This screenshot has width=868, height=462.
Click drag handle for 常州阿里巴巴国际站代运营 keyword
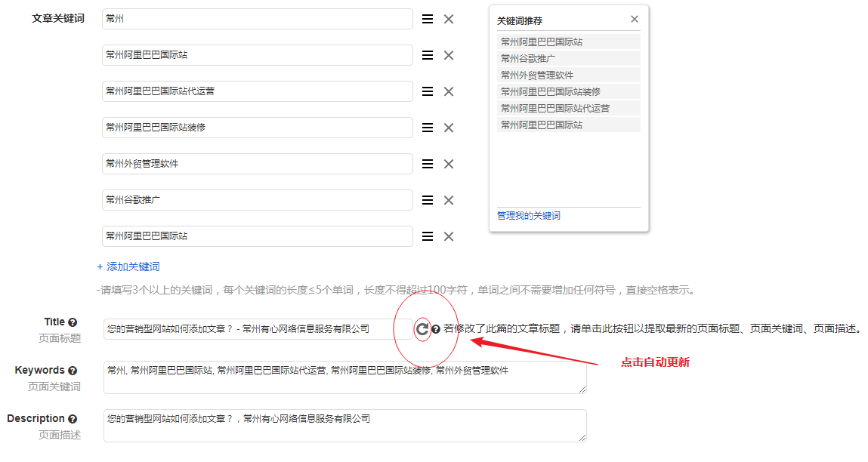point(428,91)
